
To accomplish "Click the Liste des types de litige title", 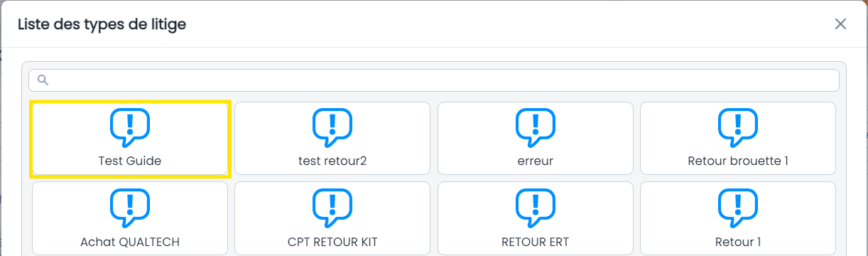I will 102,25.
